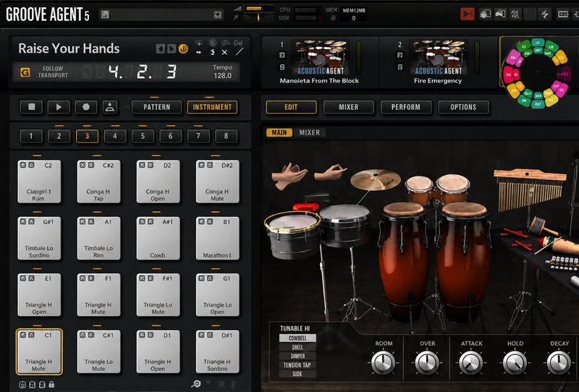
Task: Solo agent slot 1 with S button
Action: coord(282,67)
